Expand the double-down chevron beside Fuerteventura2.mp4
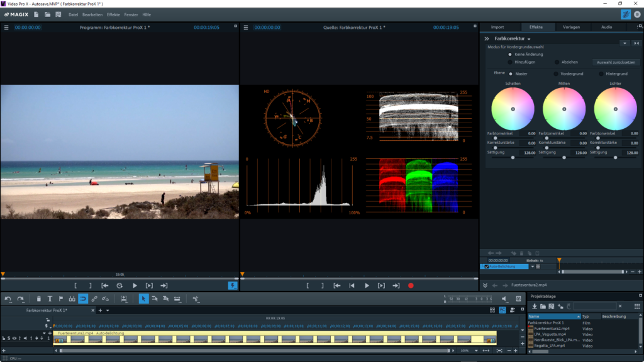Viewport: 644px width, 362px height. coord(485,285)
